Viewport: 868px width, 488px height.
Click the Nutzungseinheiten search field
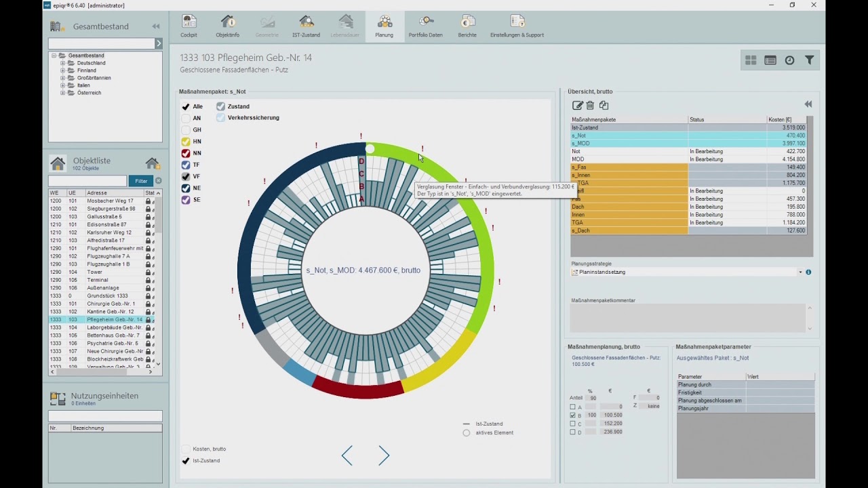pos(105,415)
